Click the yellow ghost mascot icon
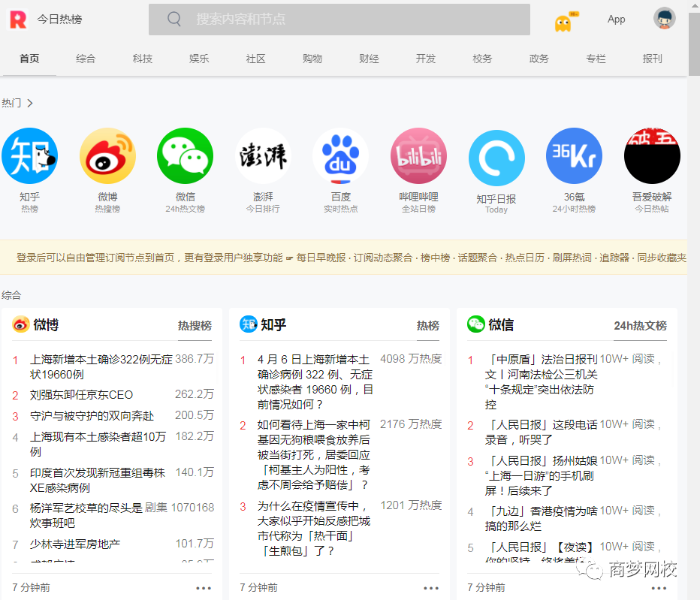This screenshot has width=700, height=600. (565, 23)
